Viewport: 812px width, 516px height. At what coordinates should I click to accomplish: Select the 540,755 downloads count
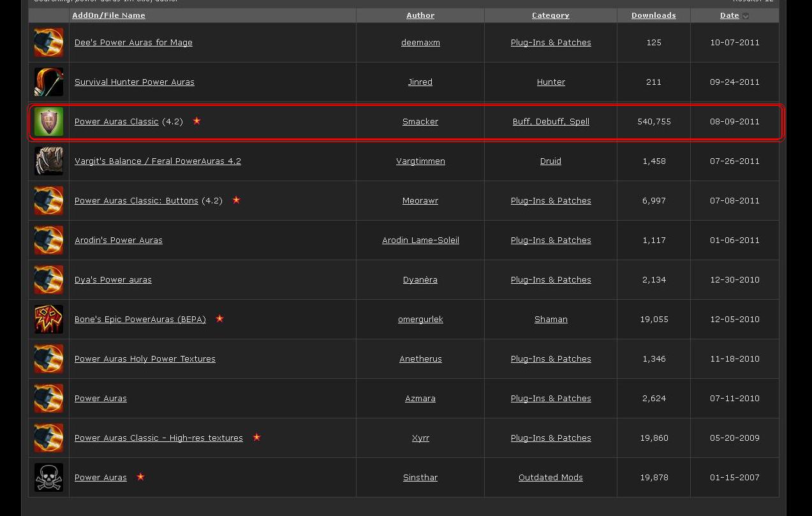pos(654,122)
